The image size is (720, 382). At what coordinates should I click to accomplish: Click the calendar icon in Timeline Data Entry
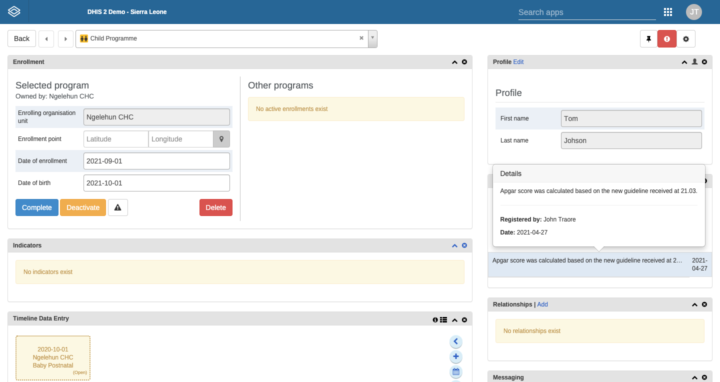click(456, 371)
